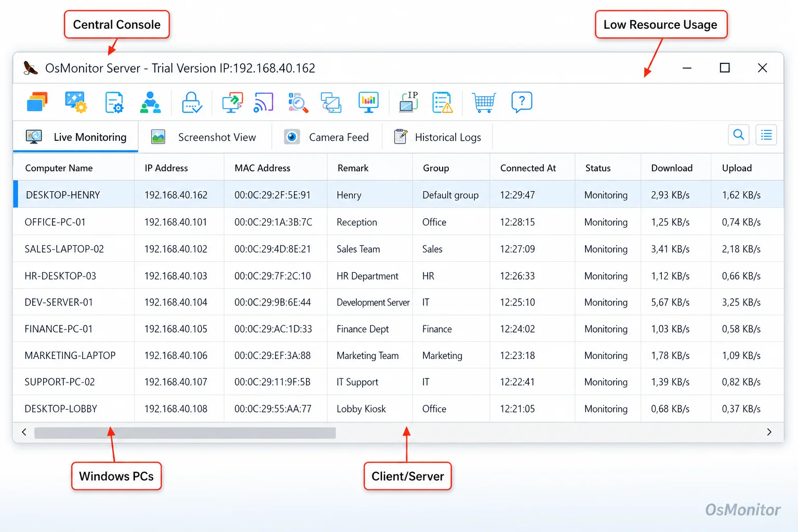Click the IP laptop network icon
Viewport: 798px width, 532px height.
(409, 102)
